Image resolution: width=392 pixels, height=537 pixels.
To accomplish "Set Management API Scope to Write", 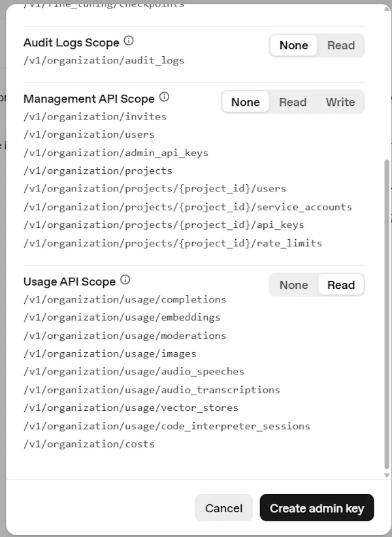I will 340,102.
